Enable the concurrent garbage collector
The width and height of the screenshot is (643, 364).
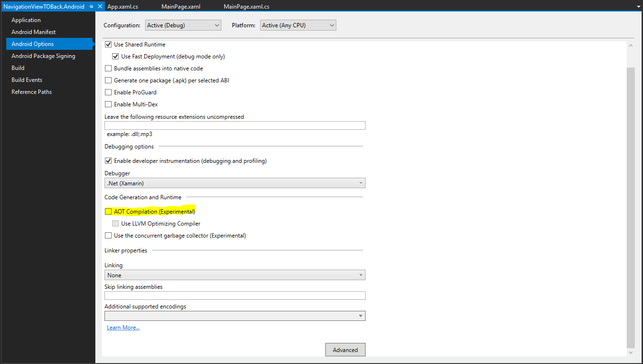[108, 236]
